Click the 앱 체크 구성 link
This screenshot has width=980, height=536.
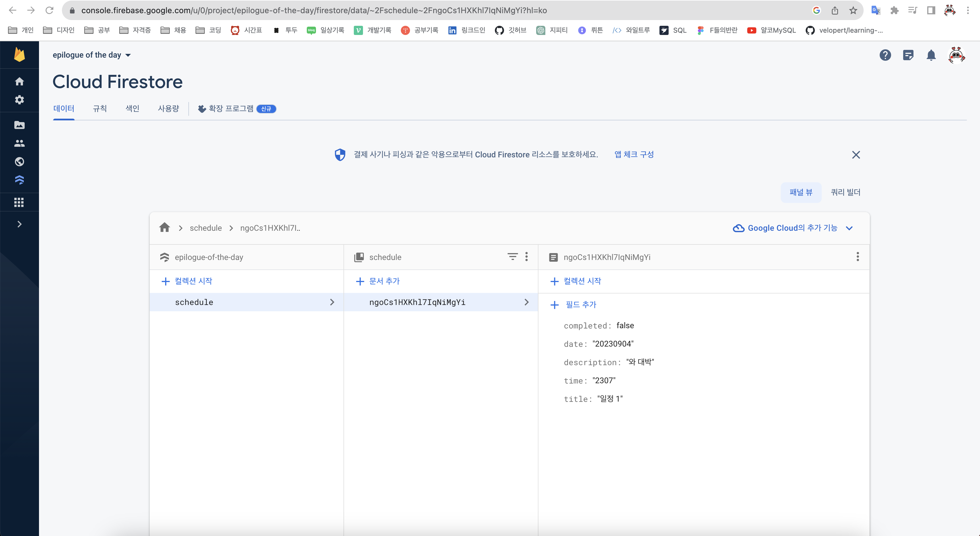634,154
